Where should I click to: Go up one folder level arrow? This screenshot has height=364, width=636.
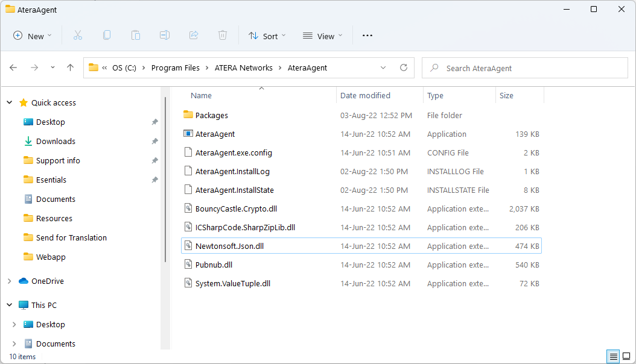pyautogui.click(x=70, y=67)
